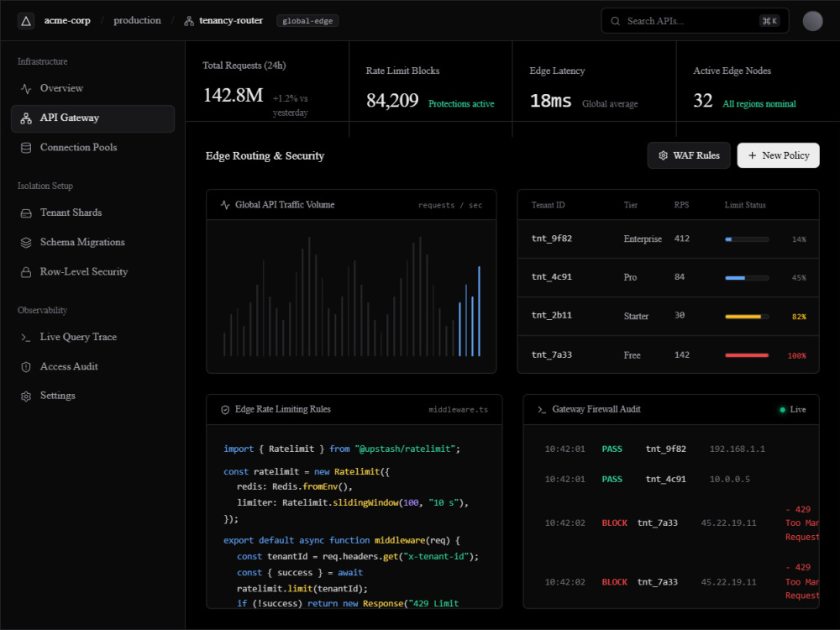840x630 pixels.
Task: Open Tenant Shards section
Action: 92,213
